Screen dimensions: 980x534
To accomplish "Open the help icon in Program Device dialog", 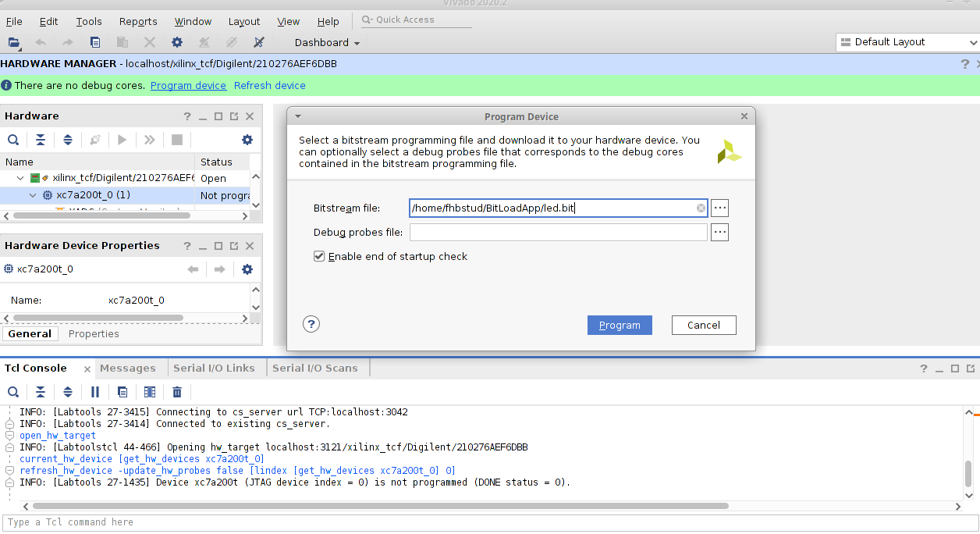I will [311, 325].
